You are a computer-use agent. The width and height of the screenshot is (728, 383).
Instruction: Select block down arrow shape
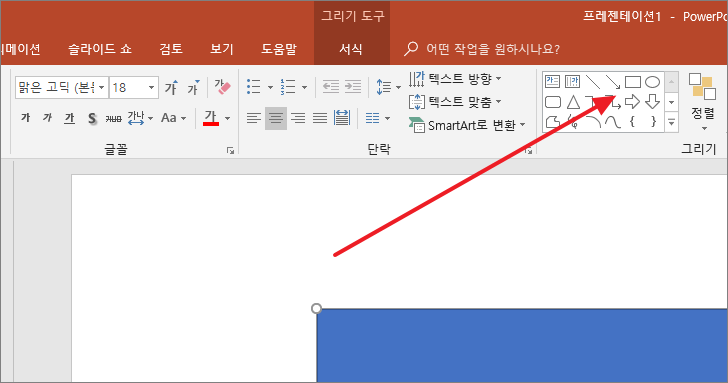click(652, 102)
